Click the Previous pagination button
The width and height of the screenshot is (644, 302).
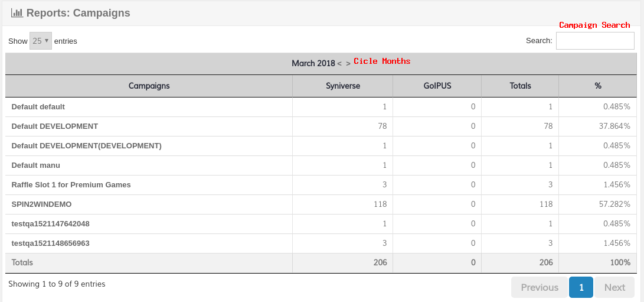539,287
